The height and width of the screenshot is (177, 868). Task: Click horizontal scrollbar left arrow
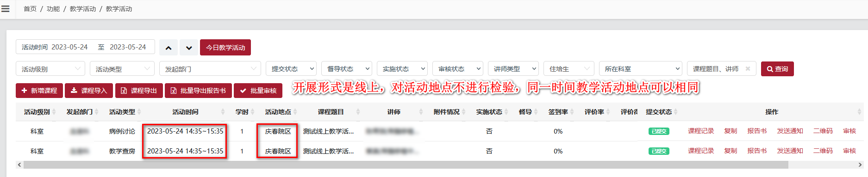click(19, 165)
